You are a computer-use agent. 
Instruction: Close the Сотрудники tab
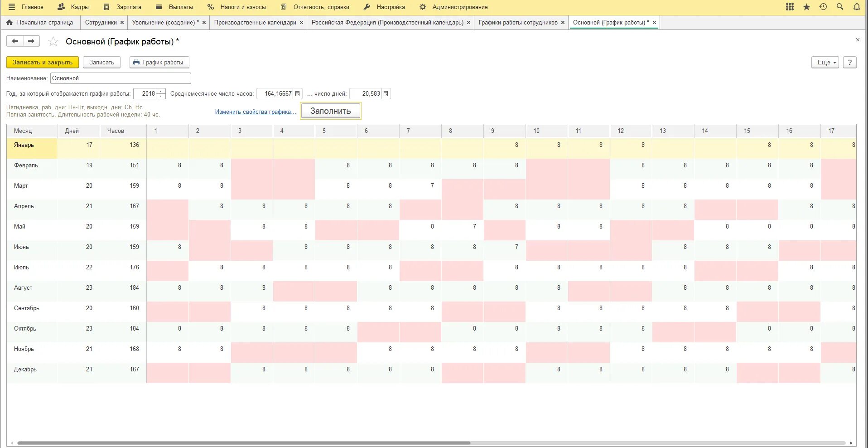pyautogui.click(x=122, y=23)
